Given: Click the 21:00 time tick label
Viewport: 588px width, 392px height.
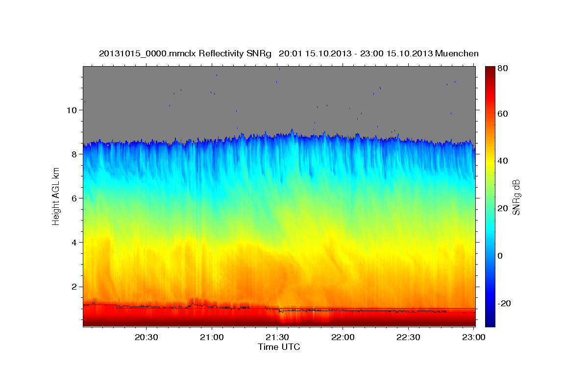Looking at the screenshot, I should pos(212,338).
